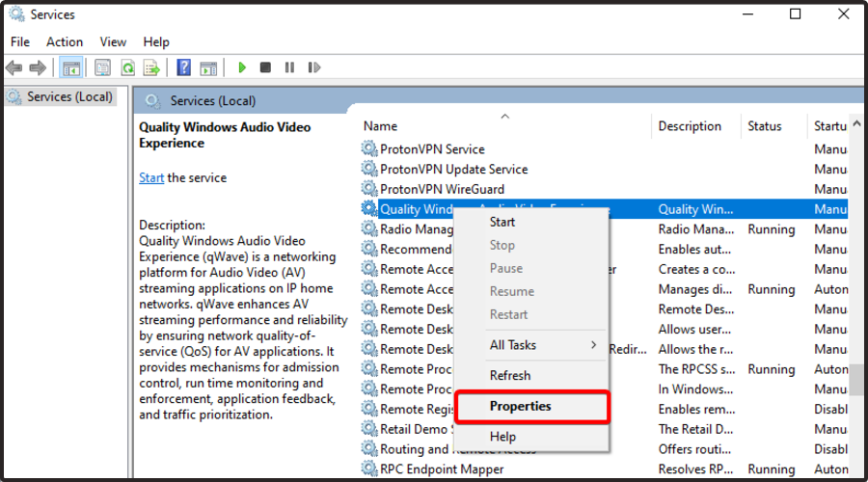Viewport: 868px width, 482px height.
Task: Click the Creates a co... description cell
Action: pyautogui.click(x=696, y=269)
